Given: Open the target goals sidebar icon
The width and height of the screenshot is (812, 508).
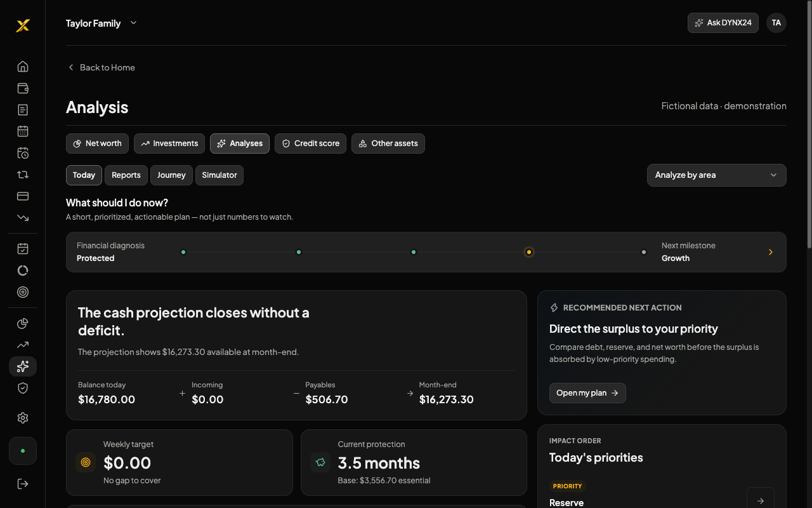Looking at the screenshot, I should pos(23,292).
